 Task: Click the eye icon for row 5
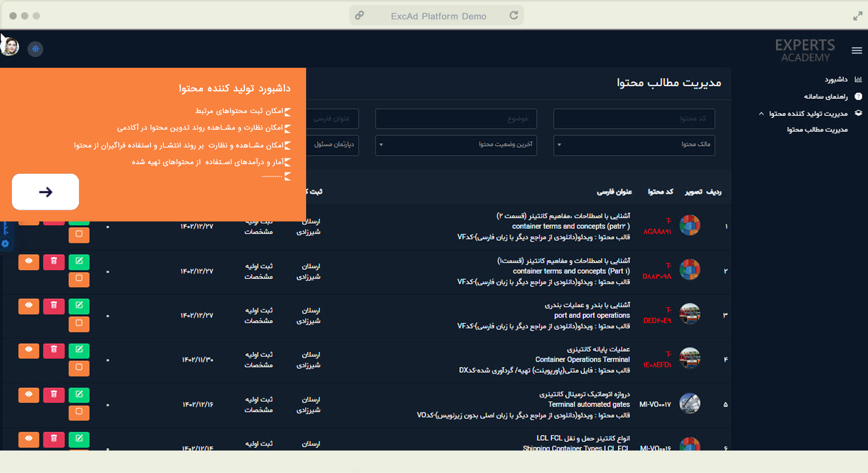pos(29,394)
